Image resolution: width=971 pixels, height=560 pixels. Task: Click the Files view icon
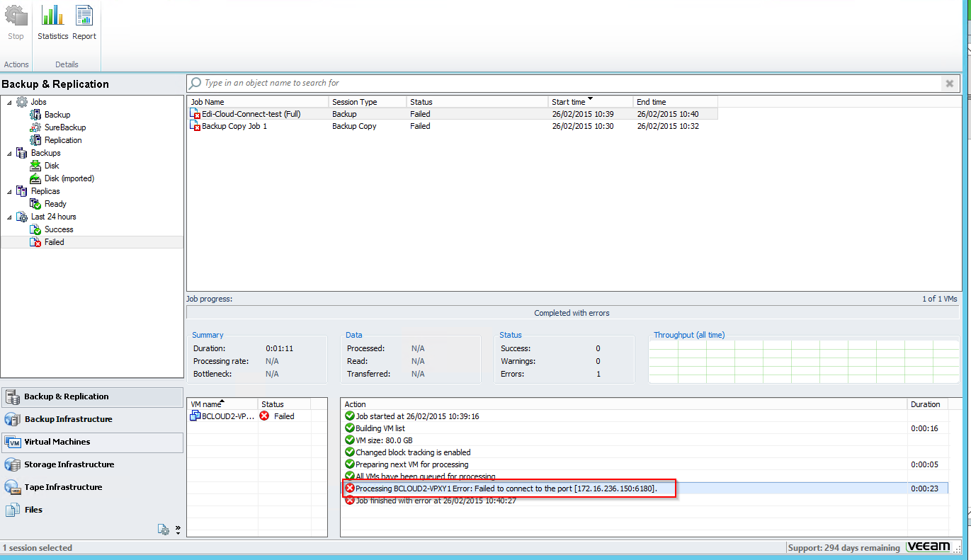coord(12,510)
